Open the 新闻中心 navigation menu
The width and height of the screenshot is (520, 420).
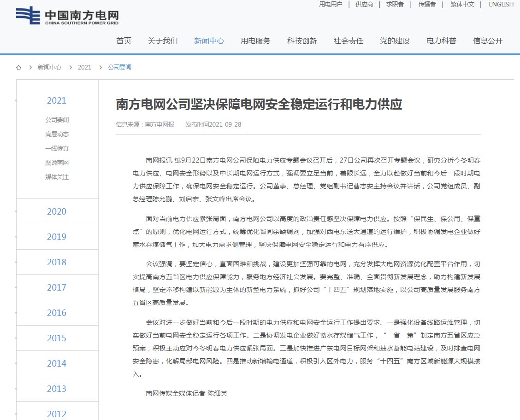[x=209, y=41]
